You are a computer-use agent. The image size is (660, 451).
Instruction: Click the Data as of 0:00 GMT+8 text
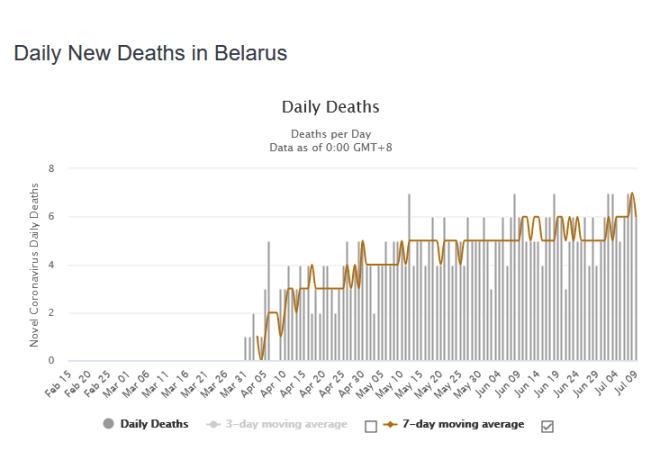pyautogui.click(x=330, y=146)
